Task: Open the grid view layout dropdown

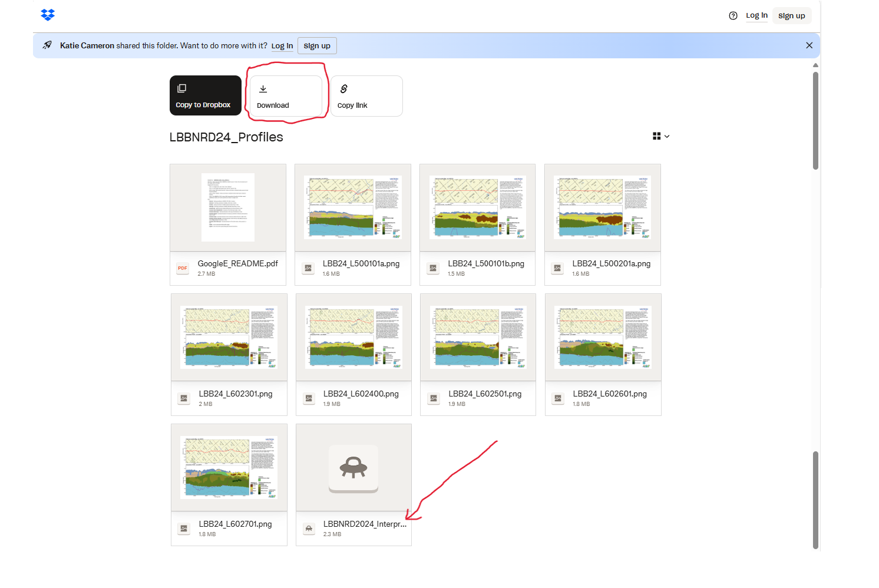Action: pyautogui.click(x=661, y=136)
